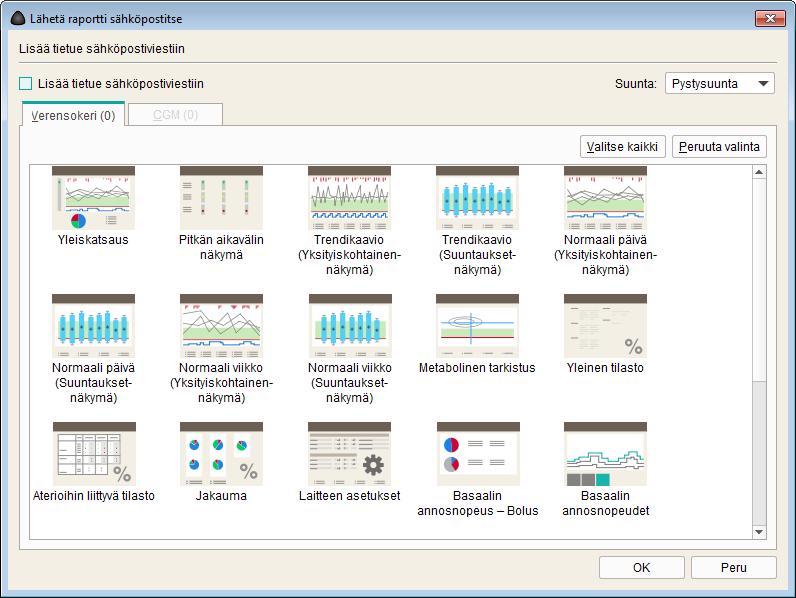Screen dimensions: 796x598
Task: Click the Metabolinen tarkistus label text
Action: click(x=477, y=368)
